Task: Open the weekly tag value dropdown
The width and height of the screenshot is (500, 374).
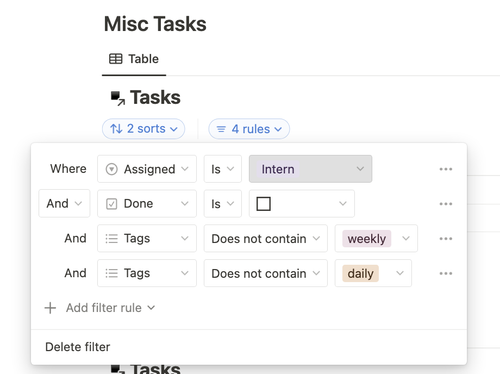Action: [376, 238]
